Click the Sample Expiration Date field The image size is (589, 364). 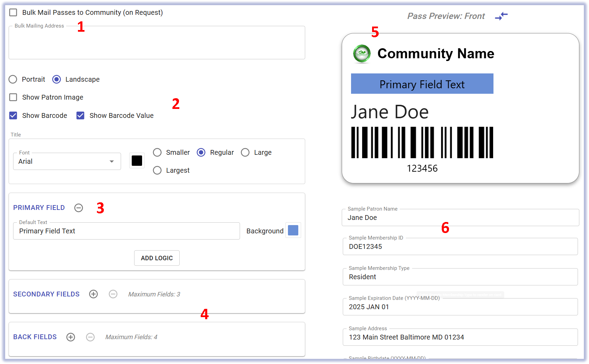click(460, 307)
